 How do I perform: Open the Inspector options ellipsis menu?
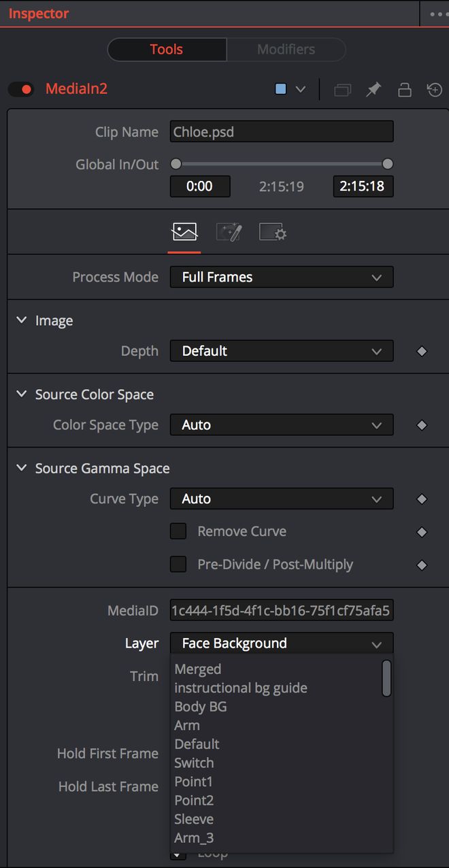pos(439,14)
